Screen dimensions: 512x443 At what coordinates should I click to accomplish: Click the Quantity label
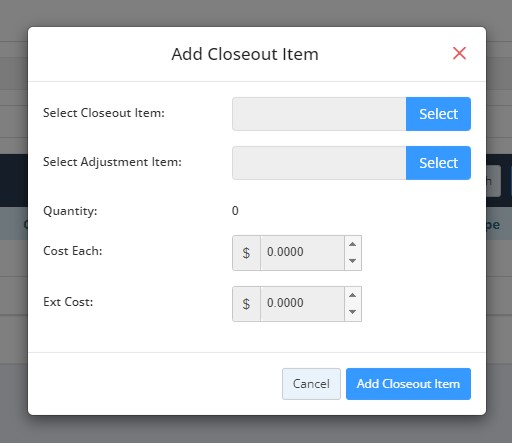coord(70,211)
